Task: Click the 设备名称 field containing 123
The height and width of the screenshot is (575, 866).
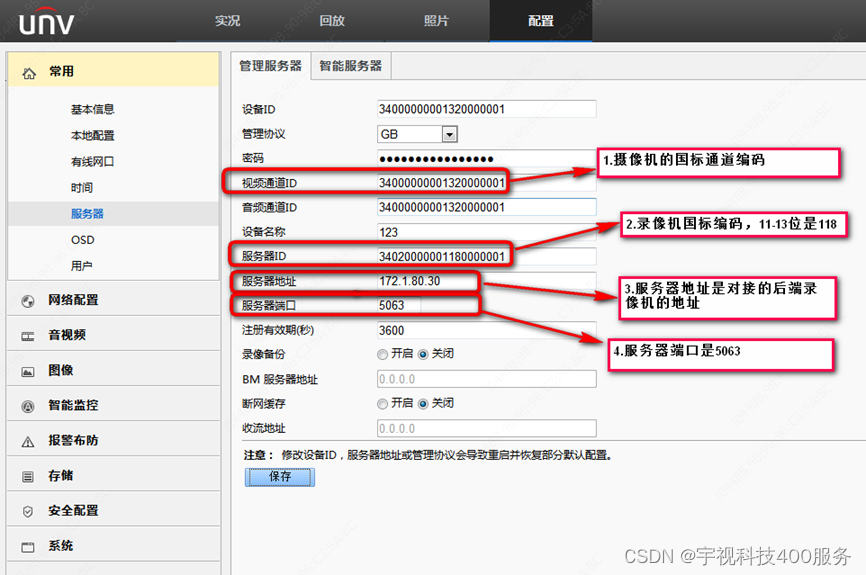Action: 487,232
